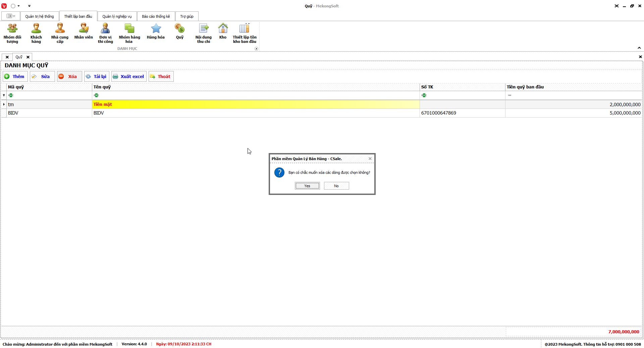Select the 'Tiền mặt' fund name cell

click(256, 105)
